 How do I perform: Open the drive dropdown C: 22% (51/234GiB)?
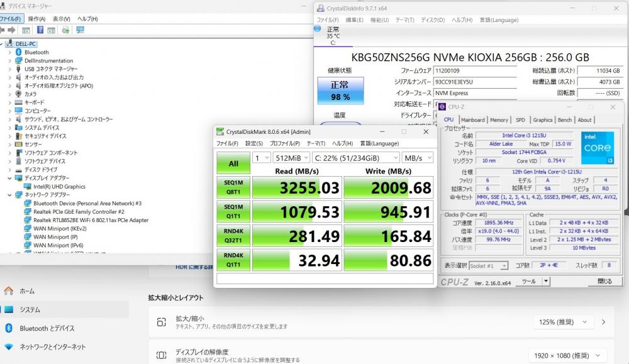point(356,158)
